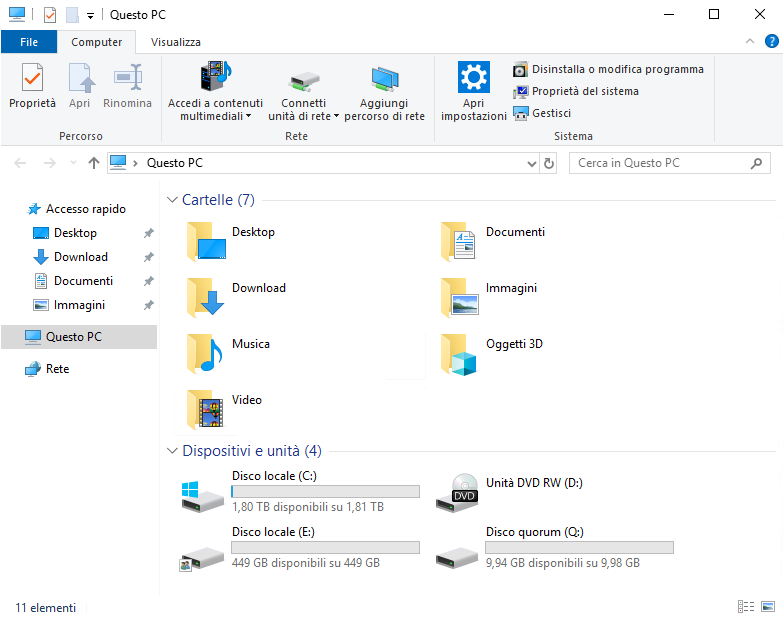This screenshot has width=784, height=619.
Task: Unpin Desktop via its pin icon
Action: (x=148, y=233)
